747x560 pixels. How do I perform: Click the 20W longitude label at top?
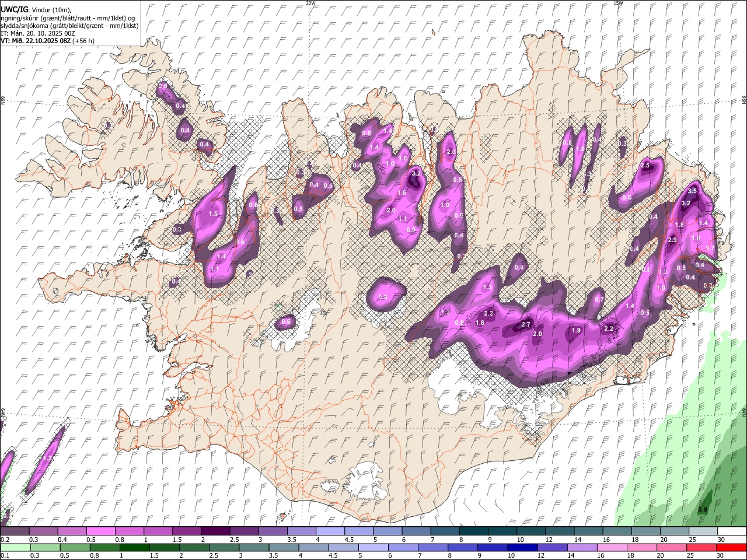(x=310, y=3)
